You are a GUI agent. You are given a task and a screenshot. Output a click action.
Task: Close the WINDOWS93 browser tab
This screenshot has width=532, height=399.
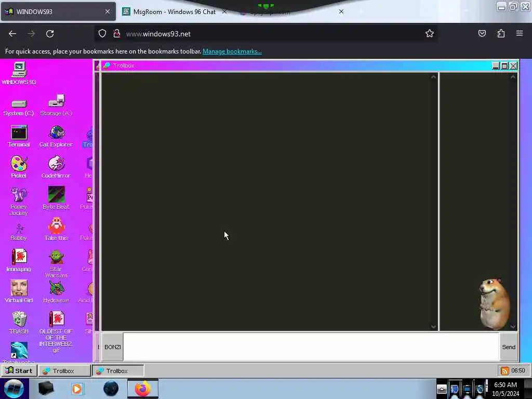click(x=108, y=11)
